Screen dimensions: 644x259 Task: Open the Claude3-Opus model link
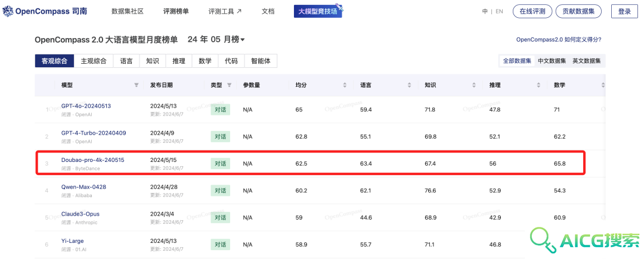[80, 214]
